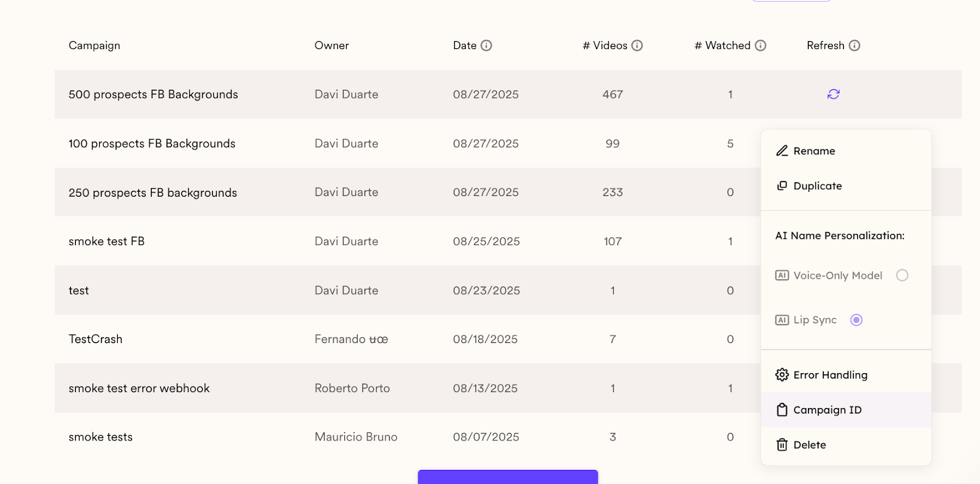Click owner Fernando in TestCrash row
The width and height of the screenshot is (980, 484).
click(x=352, y=339)
